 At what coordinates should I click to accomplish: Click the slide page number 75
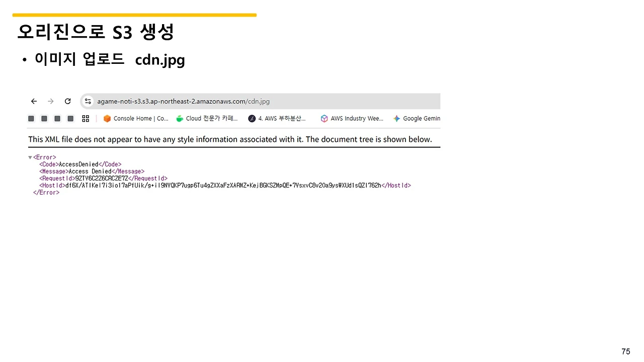(625, 351)
